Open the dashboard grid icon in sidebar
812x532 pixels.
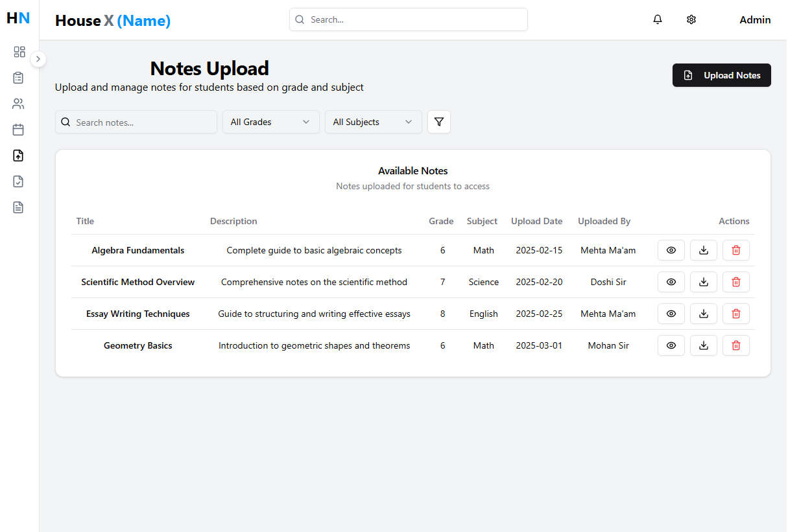[x=19, y=52]
